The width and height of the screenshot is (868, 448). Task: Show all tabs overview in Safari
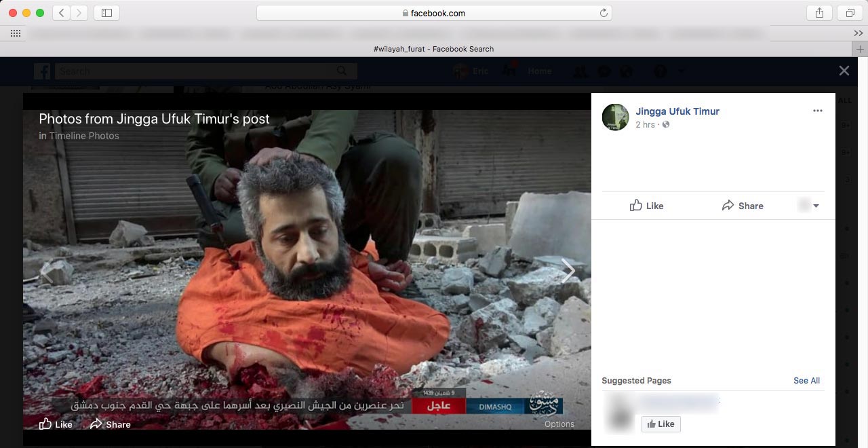click(x=849, y=13)
